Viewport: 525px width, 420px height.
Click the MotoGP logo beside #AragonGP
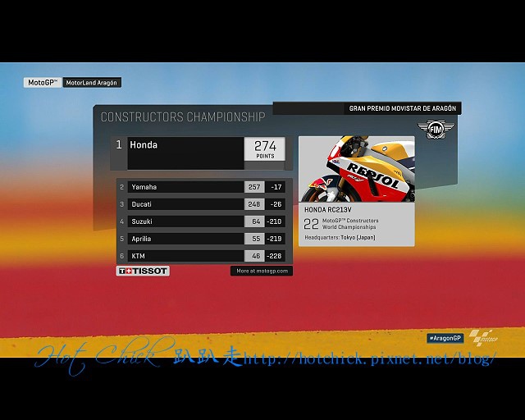(x=483, y=338)
